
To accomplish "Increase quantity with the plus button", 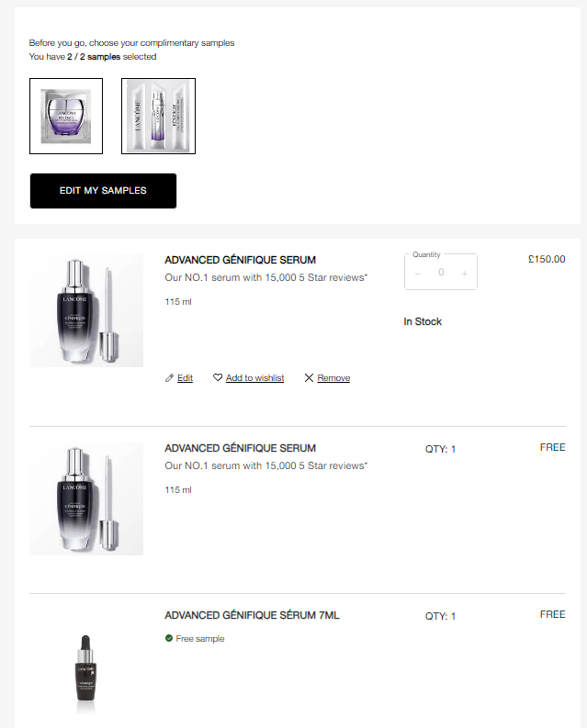I will (x=464, y=274).
